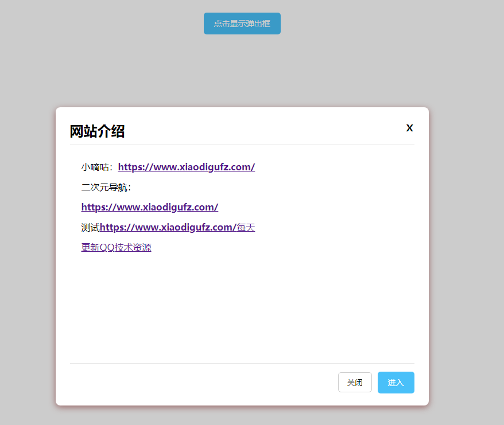The width and height of the screenshot is (504, 425).
Task: Open the 小嘀咕 website link
Action: click(x=187, y=167)
